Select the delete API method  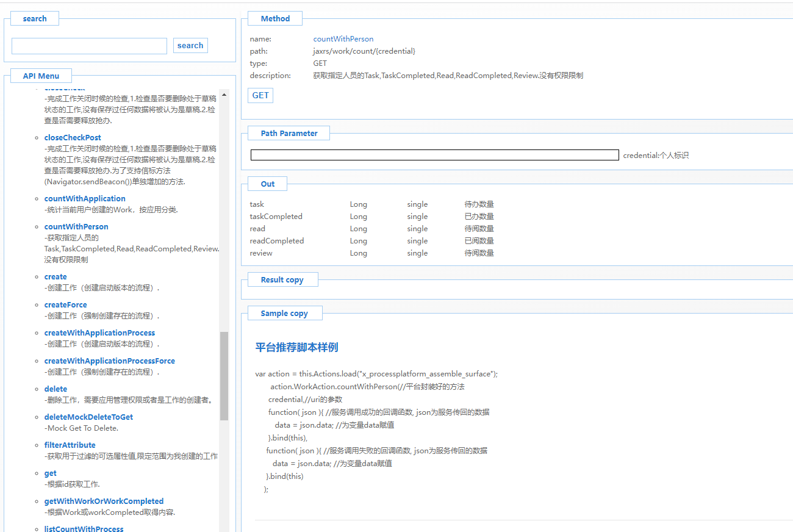[x=56, y=389]
